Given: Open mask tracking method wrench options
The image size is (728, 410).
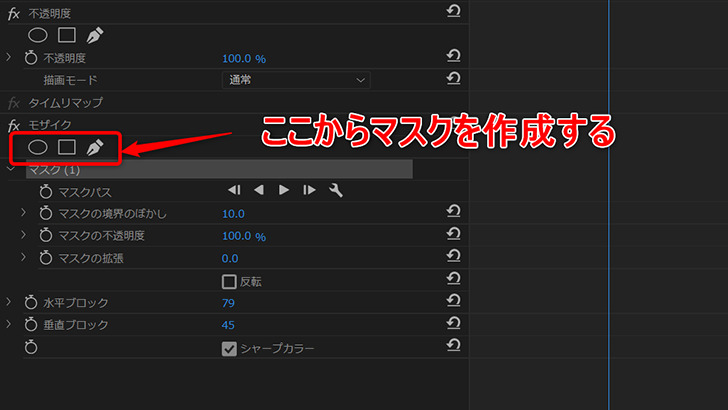Looking at the screenshot, I should pyautogui.click(x=336, y=190).
